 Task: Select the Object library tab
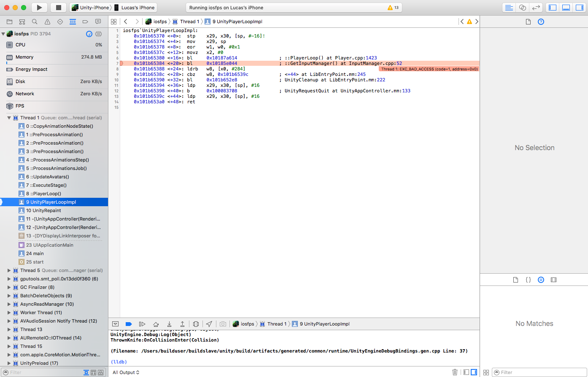[x=541, y=280]
